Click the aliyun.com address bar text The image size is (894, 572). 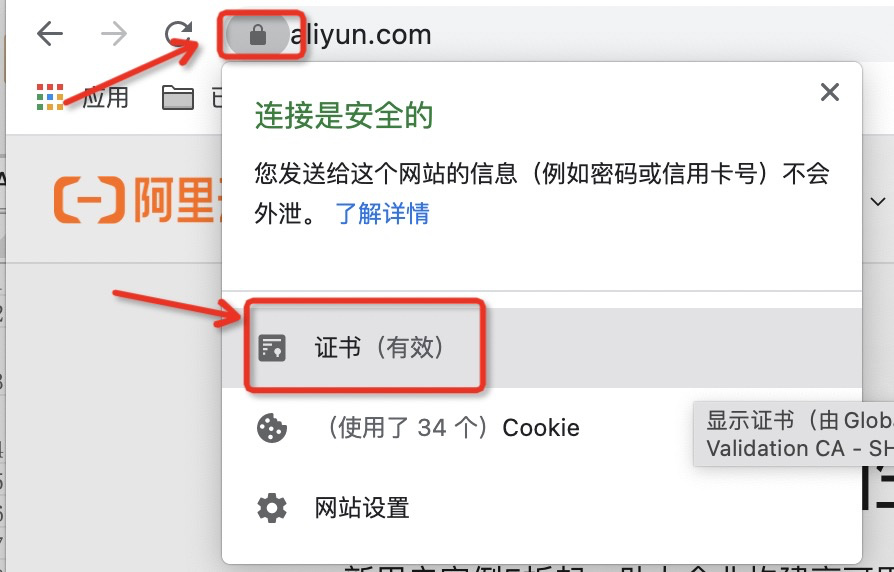361,35
